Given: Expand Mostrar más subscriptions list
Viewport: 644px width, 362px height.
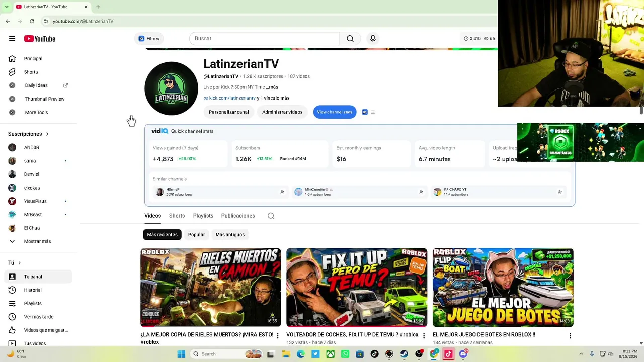Looking at the screenshot, I should pyautogui.click(x=38, y=241).
